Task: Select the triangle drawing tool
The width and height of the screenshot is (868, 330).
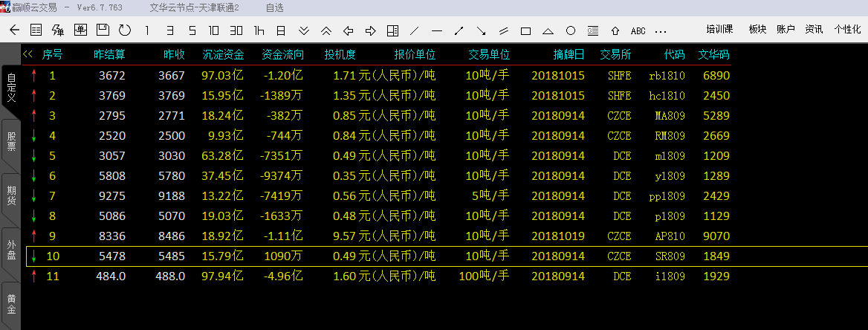Action: [548, 31]
